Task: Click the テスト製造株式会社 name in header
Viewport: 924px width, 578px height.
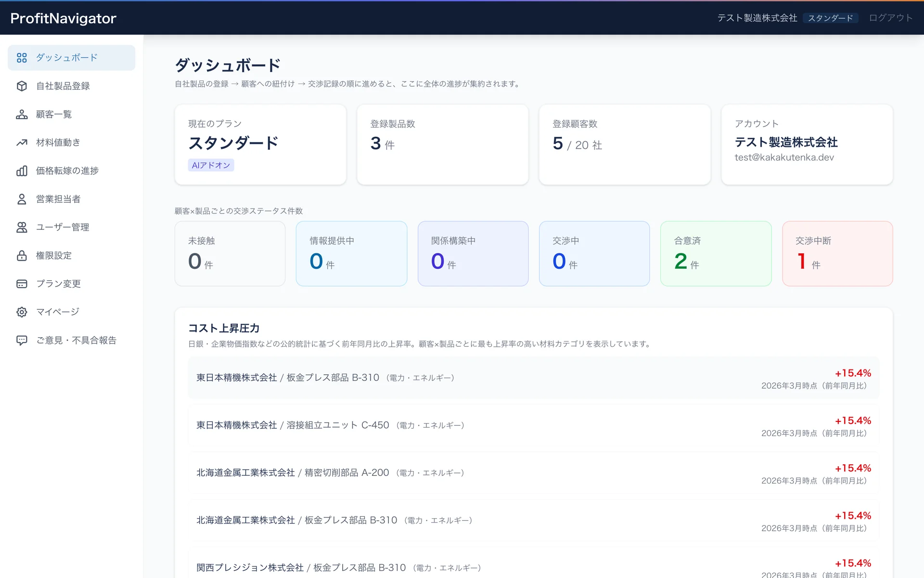Action: 757,18
